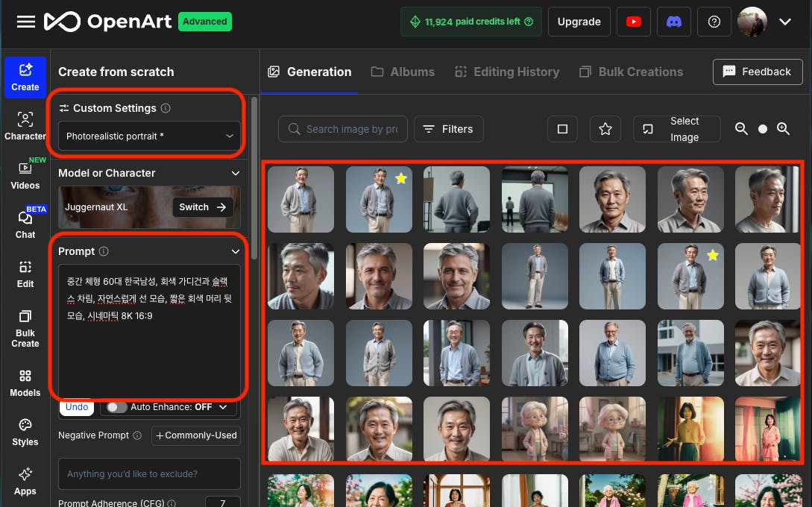Open the Discord link icon
This screenshot has width=812, height=507.
(674, 22)
